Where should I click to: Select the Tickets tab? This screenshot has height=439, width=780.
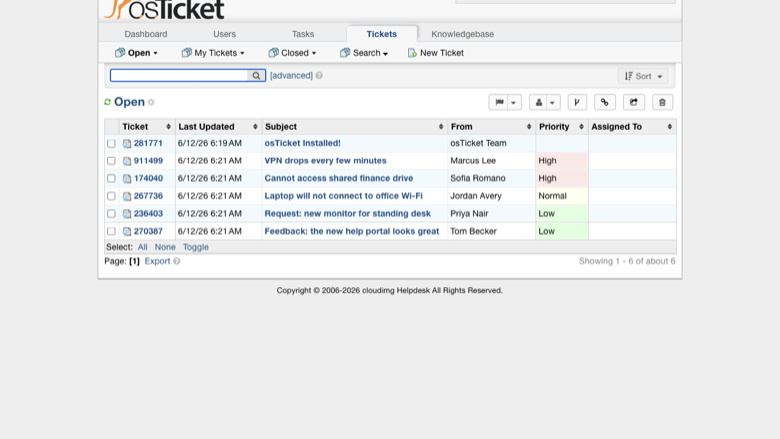(382, 34)
